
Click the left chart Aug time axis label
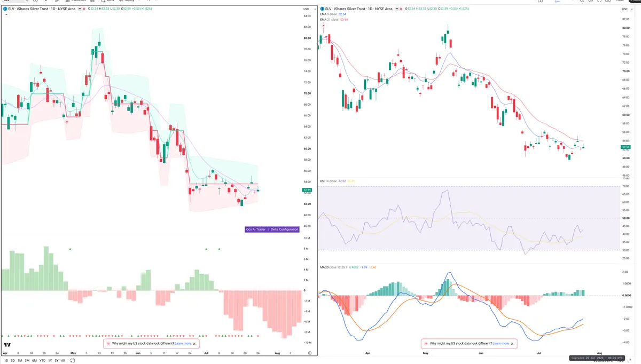point(277,353)
